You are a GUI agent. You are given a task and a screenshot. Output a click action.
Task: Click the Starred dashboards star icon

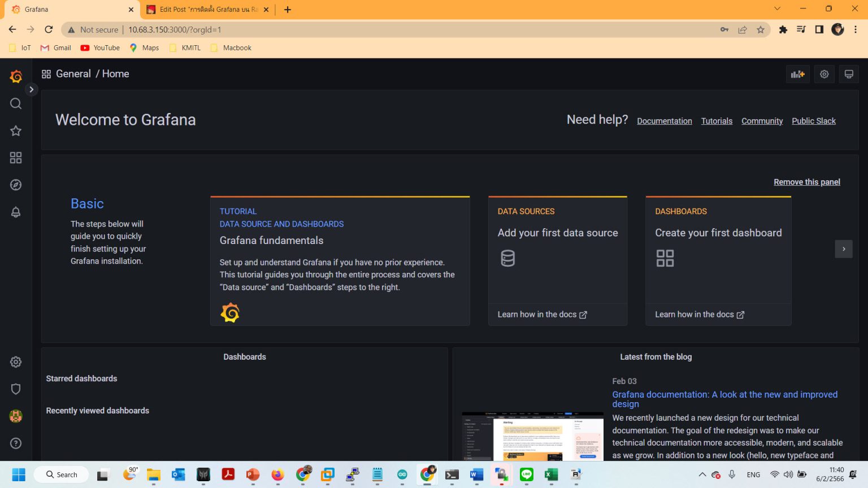(x=15, y=130)
